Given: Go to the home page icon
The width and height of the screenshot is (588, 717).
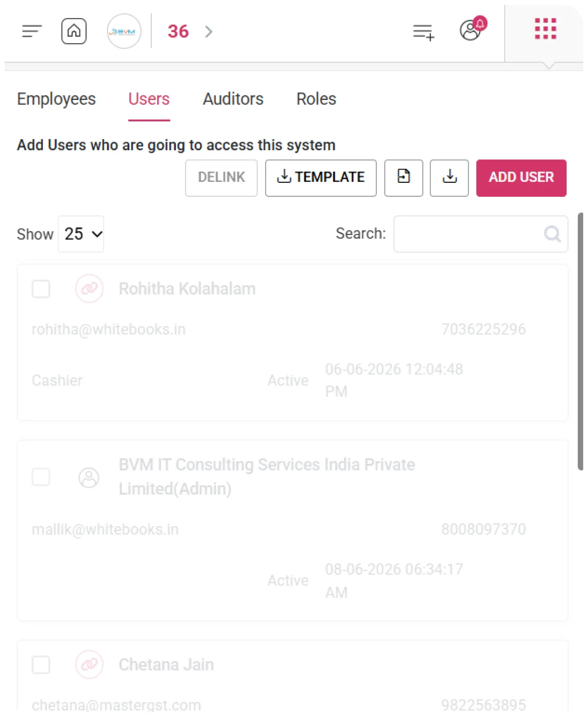Looking at the screenshot, I should click(74, 31).
